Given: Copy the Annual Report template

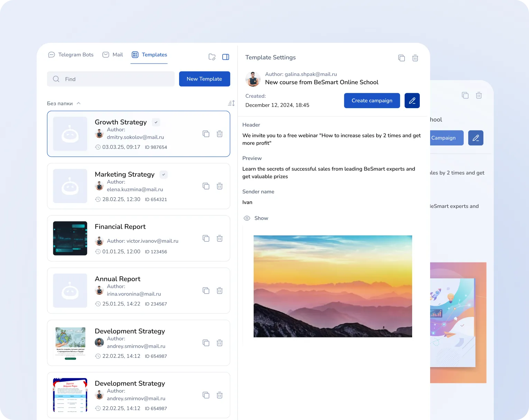Looking at the screenshot, I should [x=206, y=290].
